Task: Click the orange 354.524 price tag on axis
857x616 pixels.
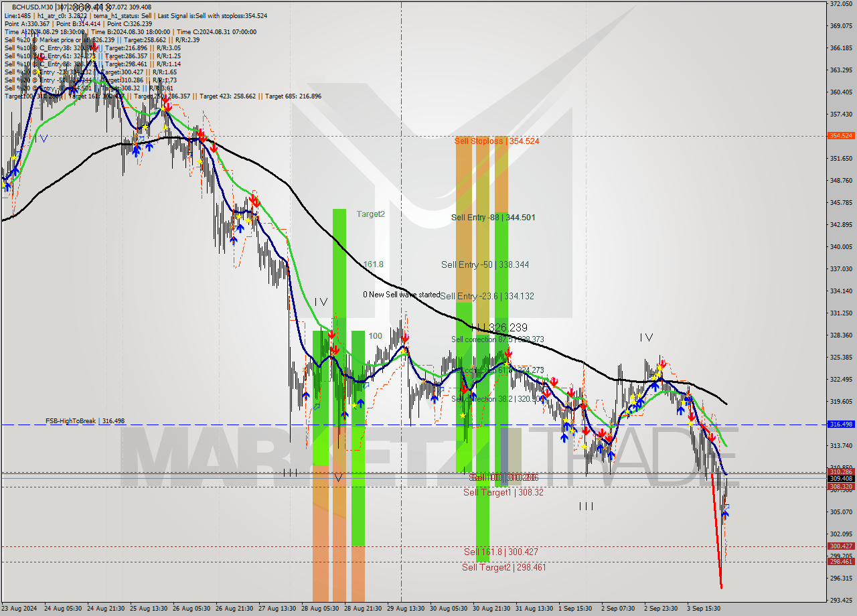Action: coord(840,135)
